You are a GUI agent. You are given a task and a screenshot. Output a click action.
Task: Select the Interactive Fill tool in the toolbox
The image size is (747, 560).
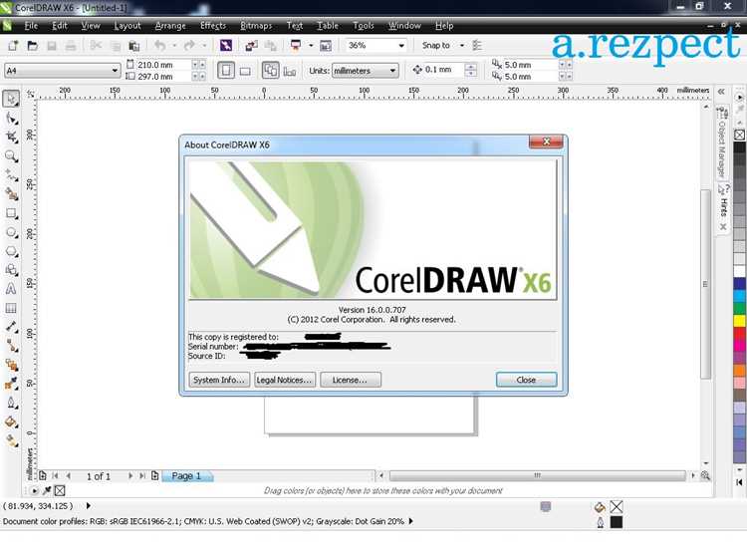click(x=11, y=440)
